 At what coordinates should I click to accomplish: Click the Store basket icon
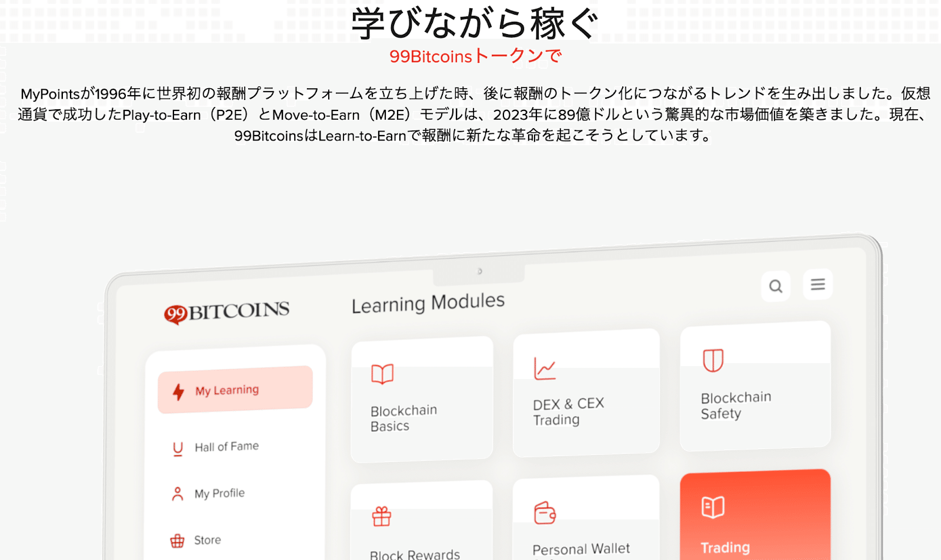(177, 541)
